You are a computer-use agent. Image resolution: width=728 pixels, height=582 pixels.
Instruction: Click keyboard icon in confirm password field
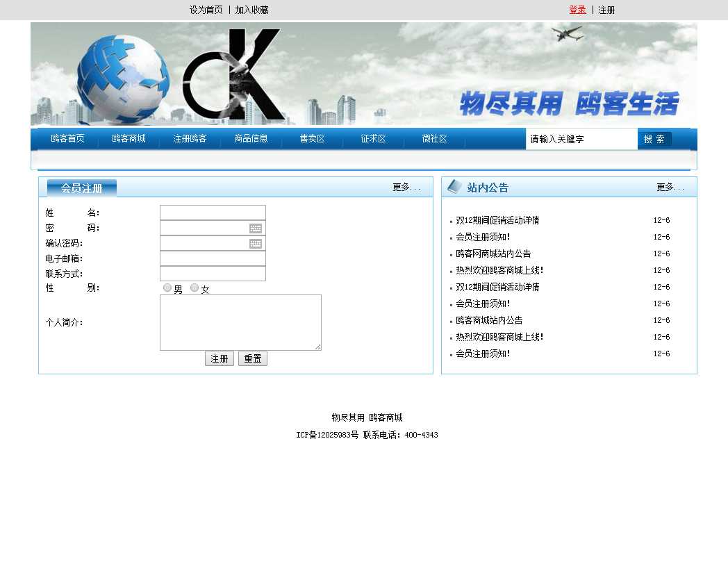click(256, 244)
